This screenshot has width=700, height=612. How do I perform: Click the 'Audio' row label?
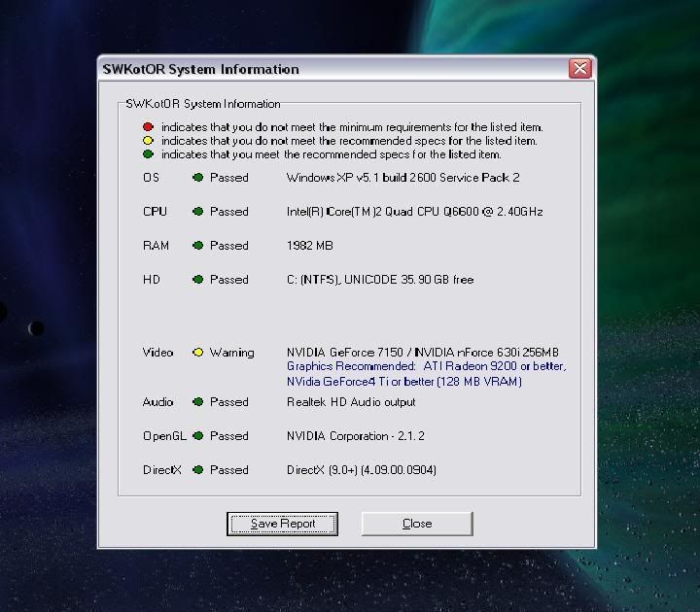[158, 402]
